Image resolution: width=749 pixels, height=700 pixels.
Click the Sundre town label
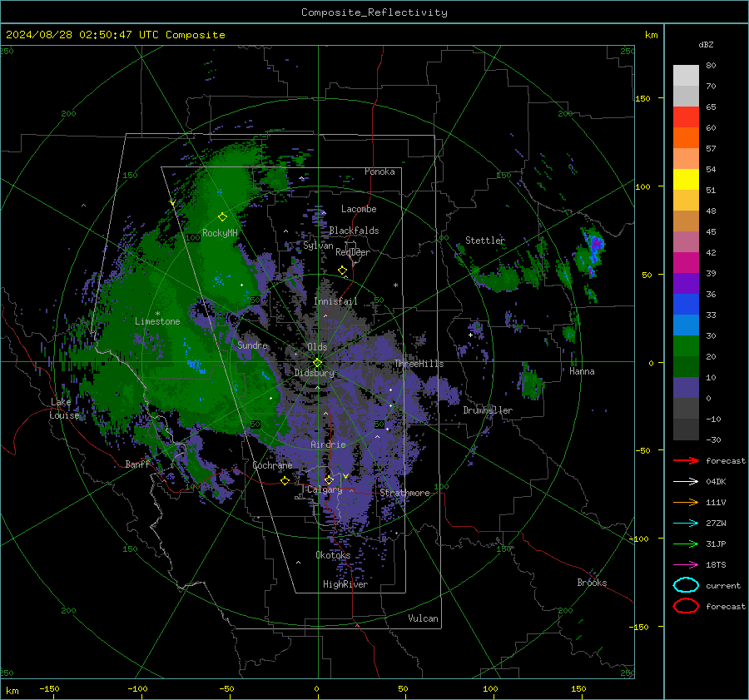pyautogui.click(x=252, y=345)
